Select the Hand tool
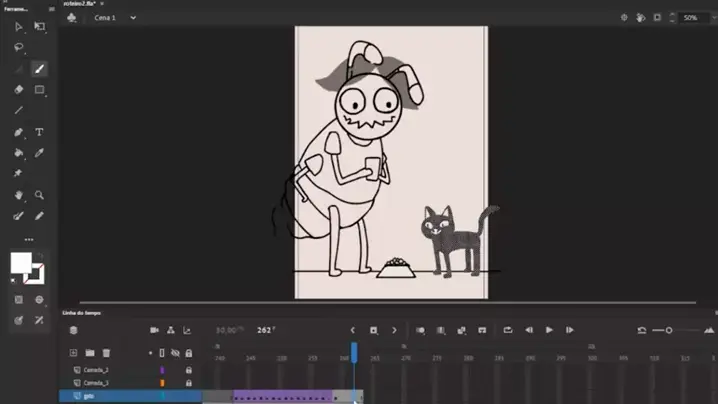 pos(19,195)
